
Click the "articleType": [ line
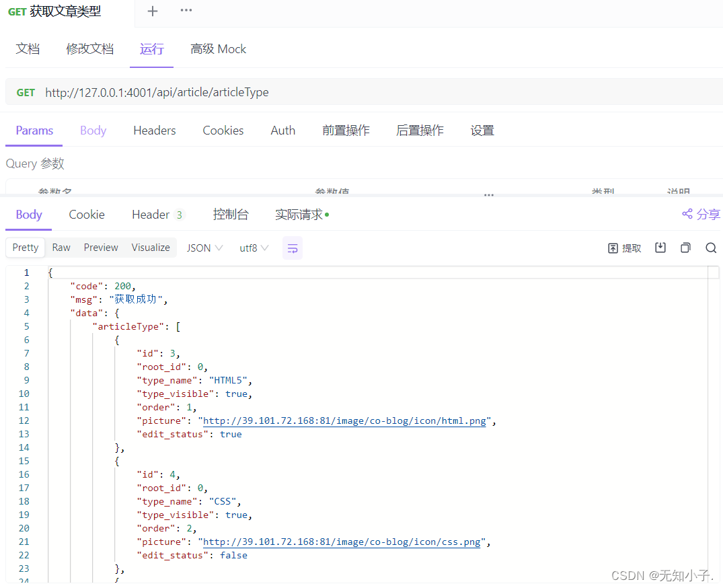(x=137, y=326)
